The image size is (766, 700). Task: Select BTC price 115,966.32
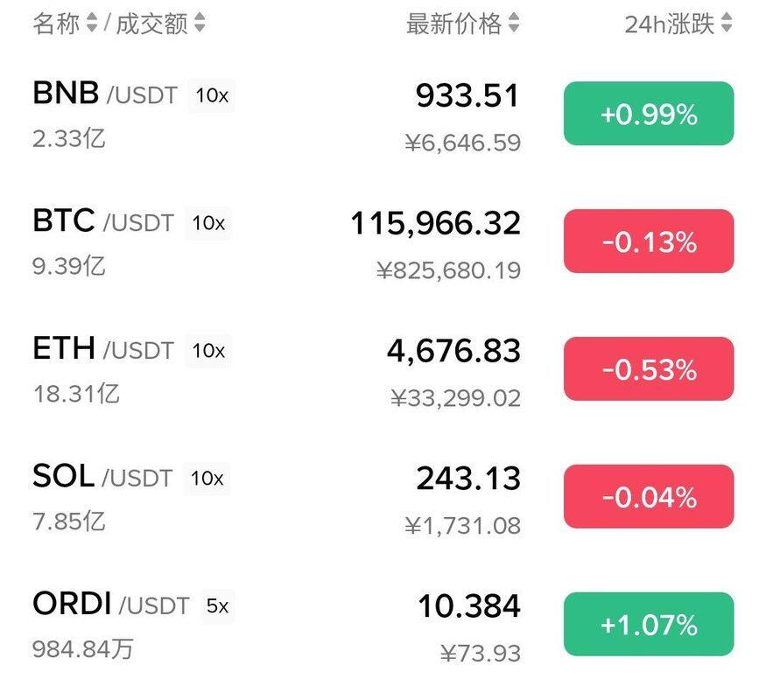click(x=436, y=224)
